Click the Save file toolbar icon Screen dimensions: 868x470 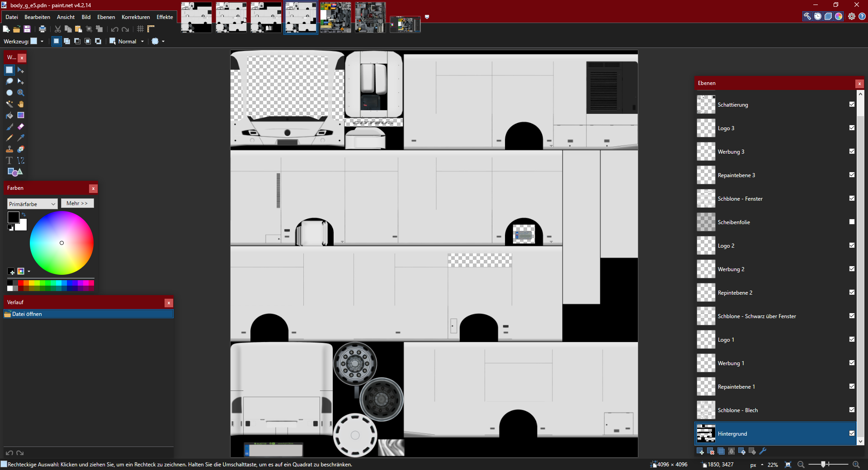(x=27, y=29)
